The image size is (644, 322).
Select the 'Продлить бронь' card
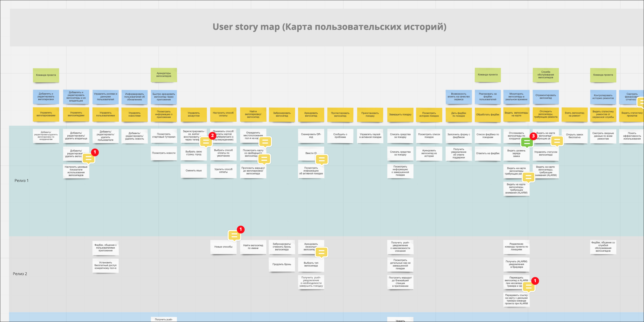pos(282,264)
